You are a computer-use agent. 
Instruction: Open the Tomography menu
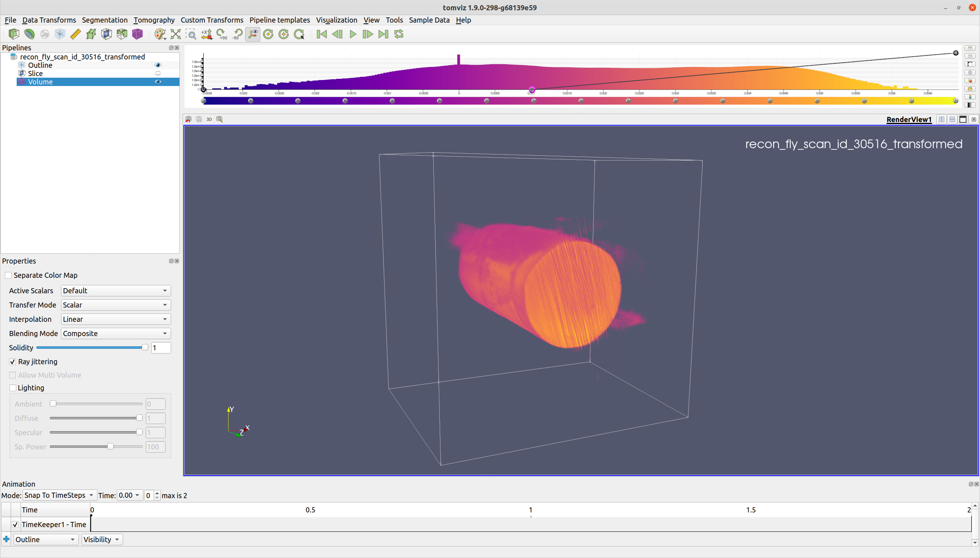[x=154, y=20]
